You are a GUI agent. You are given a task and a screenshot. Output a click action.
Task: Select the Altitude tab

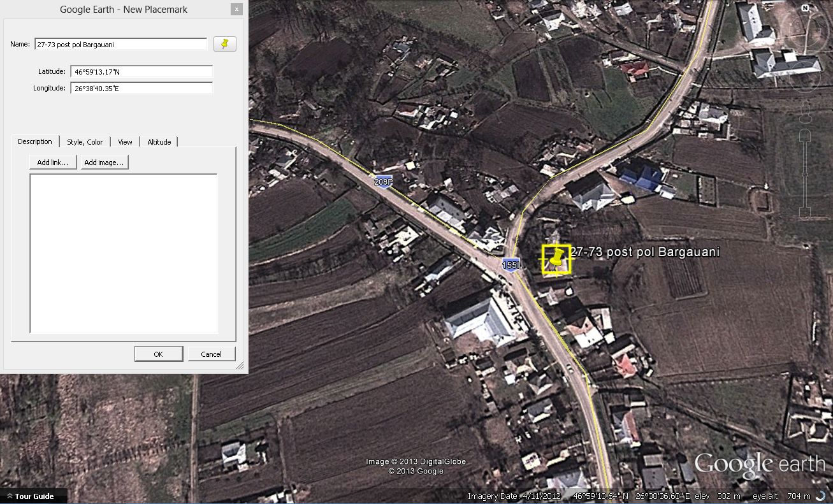tap(159, 142)
